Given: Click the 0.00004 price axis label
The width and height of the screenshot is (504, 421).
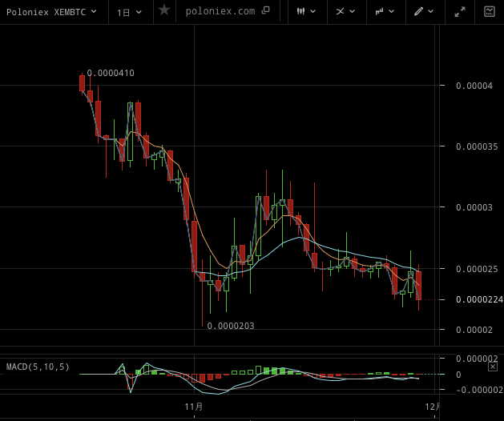Looking at the screenshot, I should pyautogui.click(x=474, y=86).
